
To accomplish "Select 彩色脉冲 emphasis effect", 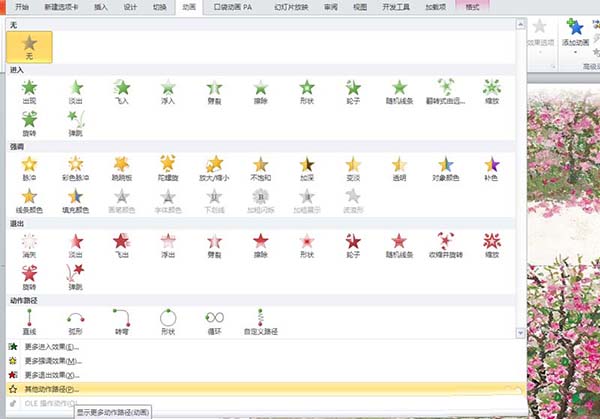I will (x=76, y=168).
